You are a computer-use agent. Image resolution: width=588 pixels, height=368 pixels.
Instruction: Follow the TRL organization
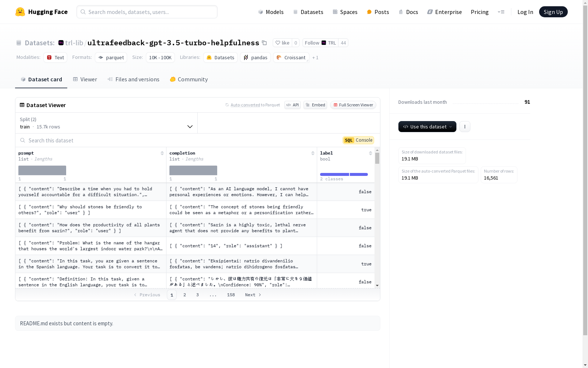point(320,43)
